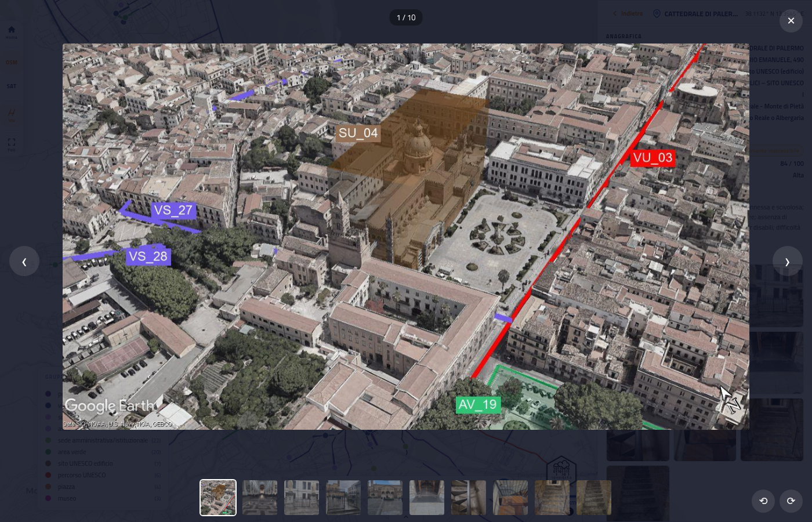The height and width of the screenshot is (522, 812).
Task: Open the second thumbnail in the strip
Action: [x=260, y=498]
